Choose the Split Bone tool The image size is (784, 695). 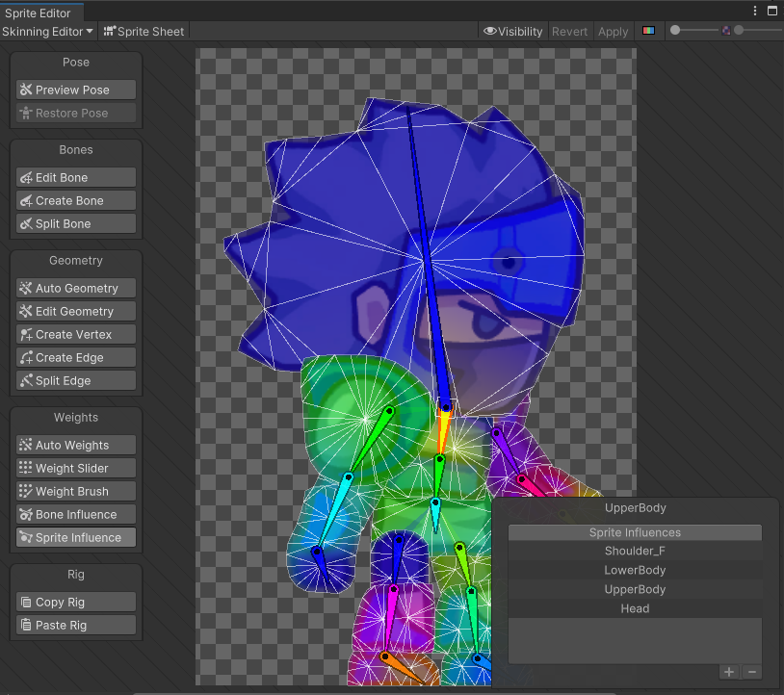pyautogui.click(x=76, y=223)
